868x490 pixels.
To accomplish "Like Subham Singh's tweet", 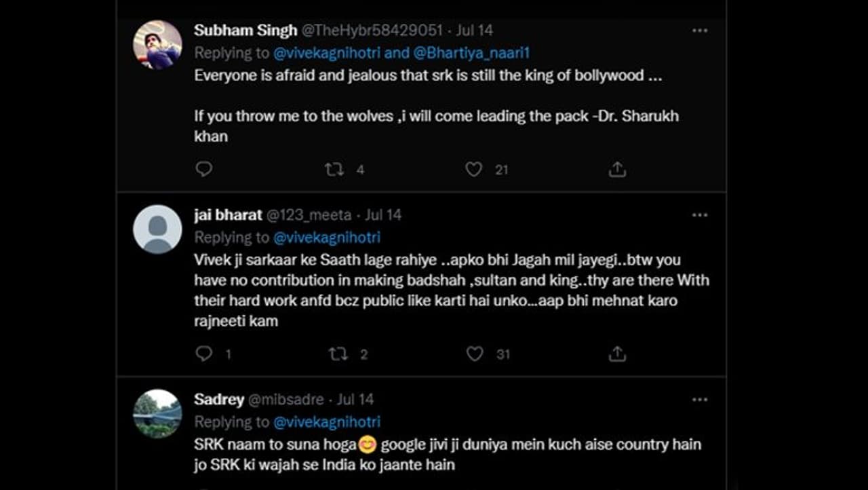I will click(473, 169).
